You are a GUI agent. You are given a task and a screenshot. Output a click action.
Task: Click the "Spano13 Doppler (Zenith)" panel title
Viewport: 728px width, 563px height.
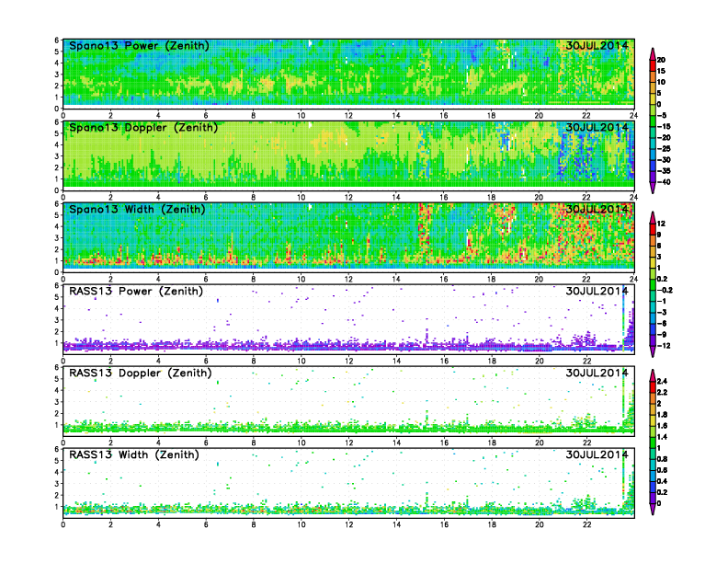click(x=143, y=127)
